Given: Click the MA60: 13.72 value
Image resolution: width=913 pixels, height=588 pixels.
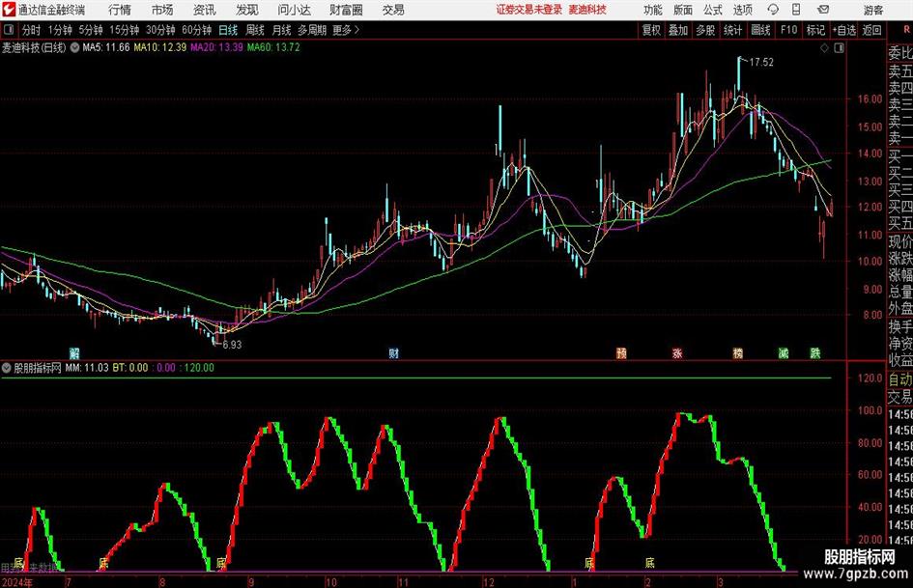Looking at the screenshot, I should (x=273, y=47).
